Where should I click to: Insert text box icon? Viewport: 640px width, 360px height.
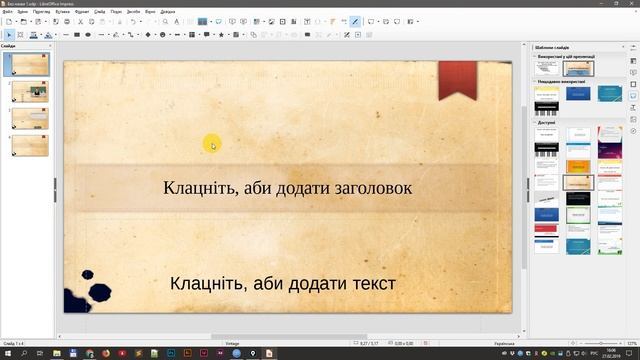click(x=307, y=22)
